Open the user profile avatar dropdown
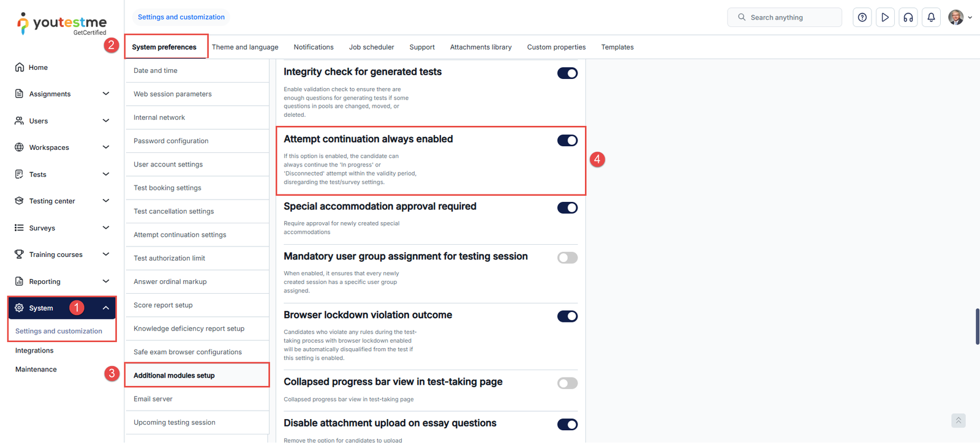The image size is (980, 443). [x=959, y=18]
